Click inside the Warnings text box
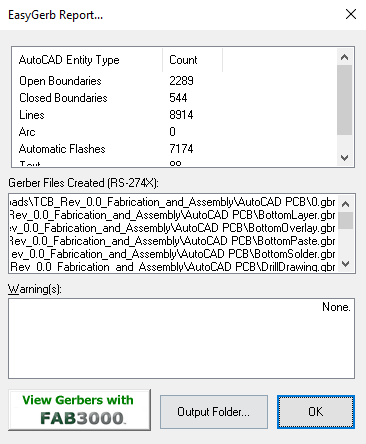366x444 pixels. pos(181,339)
